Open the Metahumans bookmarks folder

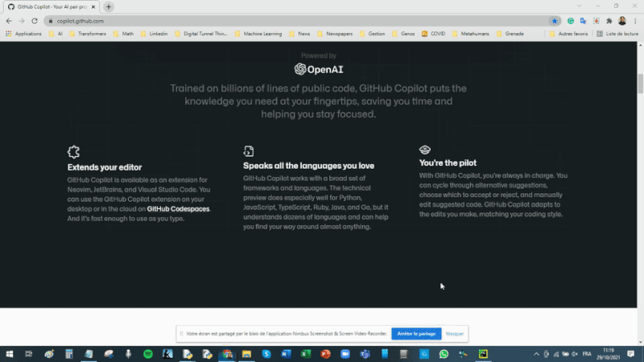[471, 34]
